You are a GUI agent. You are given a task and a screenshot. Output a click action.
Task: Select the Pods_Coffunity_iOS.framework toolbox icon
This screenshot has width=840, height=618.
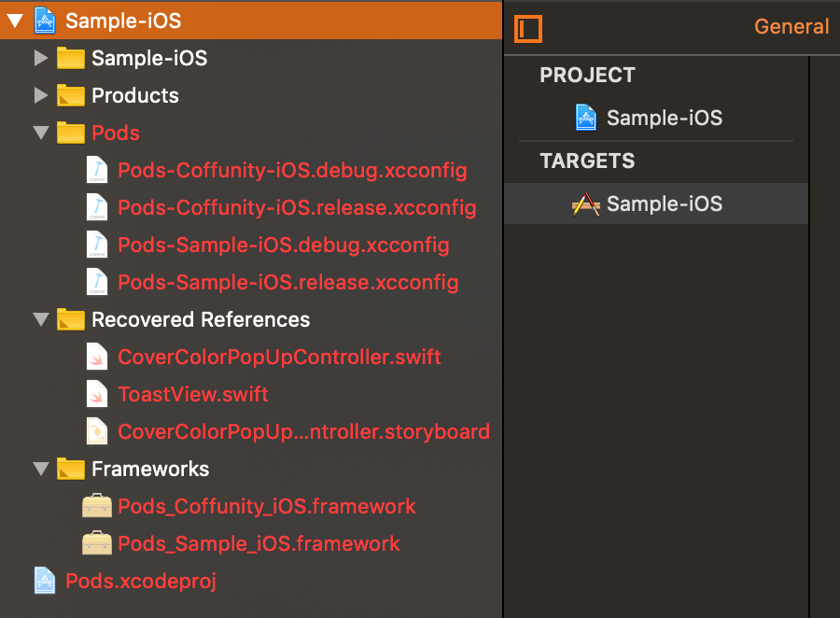[98, 506]
